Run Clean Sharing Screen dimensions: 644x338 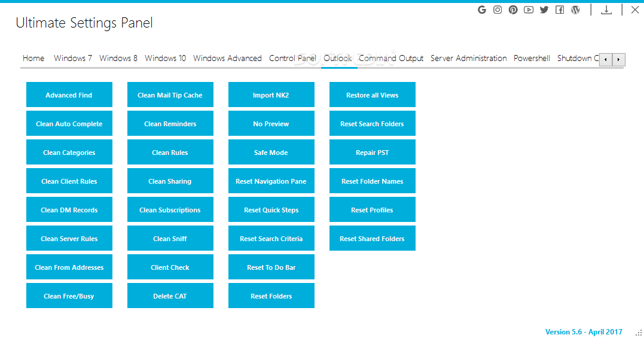(170, 181)
